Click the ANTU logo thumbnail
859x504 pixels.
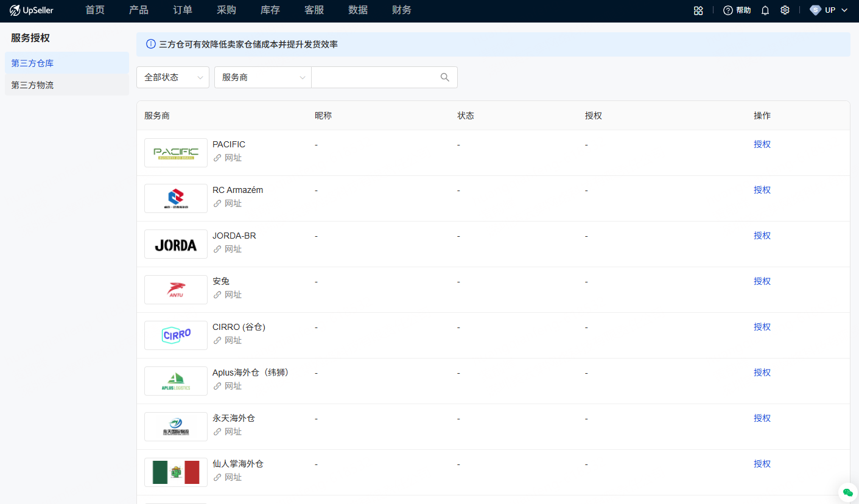[176, 290]
